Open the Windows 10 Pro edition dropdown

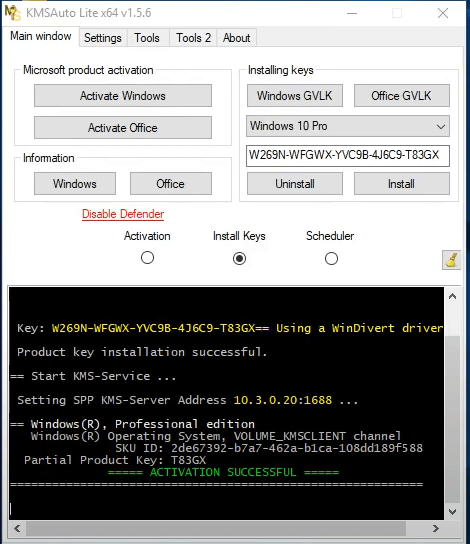[348, 126]
